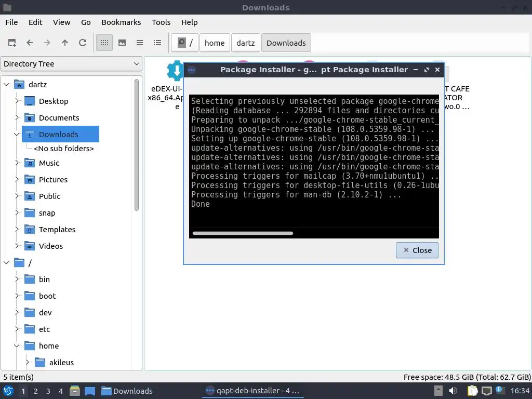Open the Directory Tree side pane dropdown

(72, 64)
